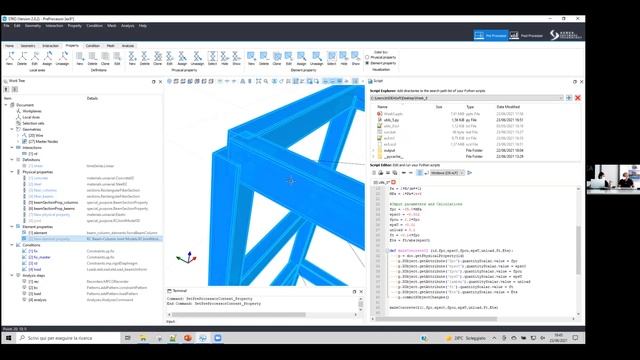Select beamSectionProp_beams in the work tree
Image resolution: width=640 pixels, height=360 pixels.
point(52,209)
